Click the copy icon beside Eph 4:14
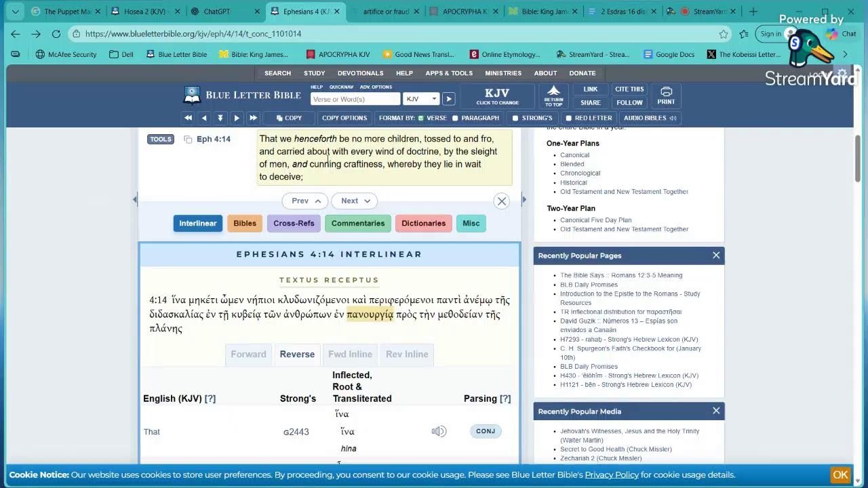This screenshot has width=868, height=488. pyautogui.click(x=188, y=140)
